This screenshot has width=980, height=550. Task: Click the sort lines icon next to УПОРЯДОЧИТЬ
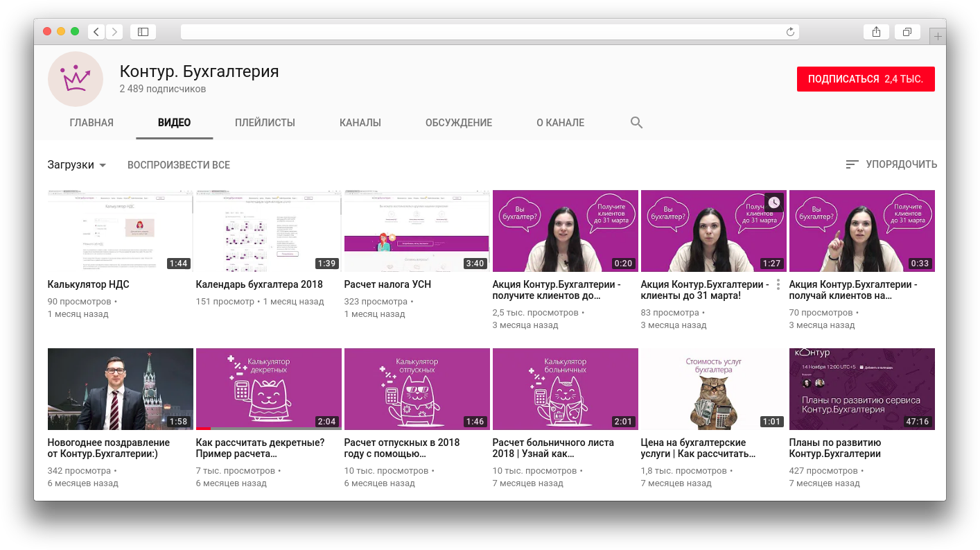[x=852, y=164]
